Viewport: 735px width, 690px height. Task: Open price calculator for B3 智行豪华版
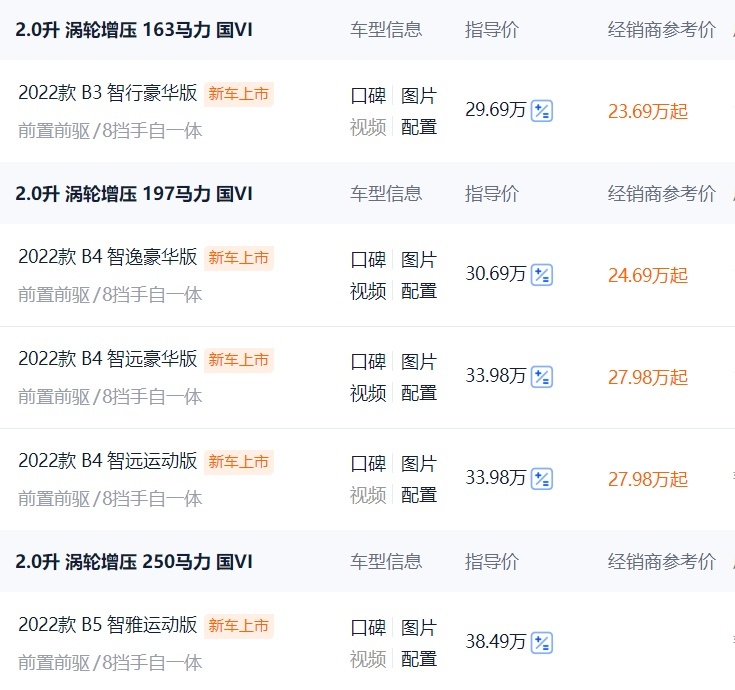tap(541, 111)
